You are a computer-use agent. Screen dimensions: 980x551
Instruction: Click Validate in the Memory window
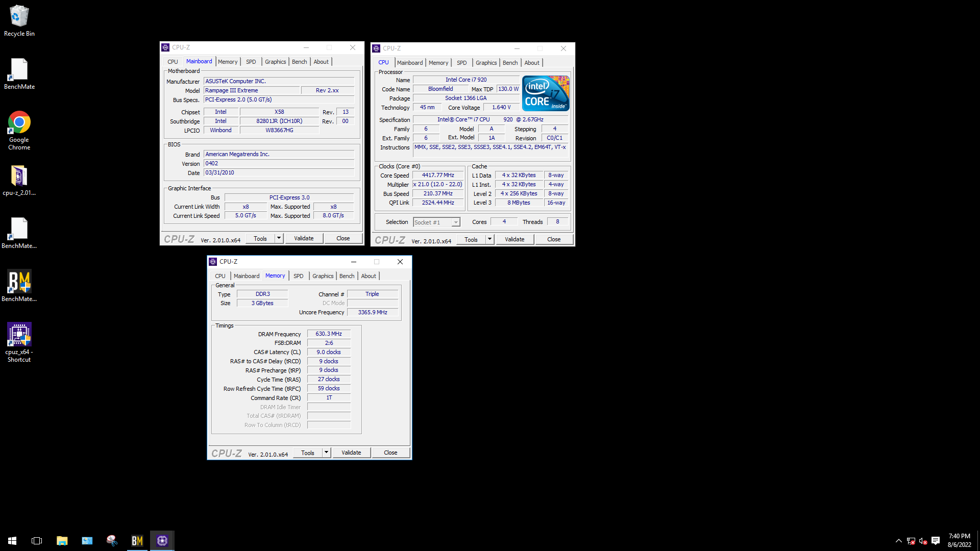351,453
